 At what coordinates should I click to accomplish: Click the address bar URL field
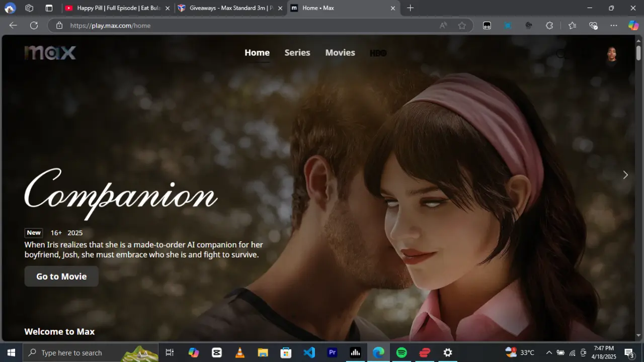[252, 26]
